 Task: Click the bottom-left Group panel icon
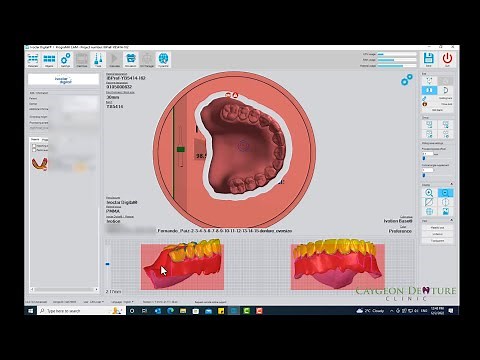tap(429, 134)
